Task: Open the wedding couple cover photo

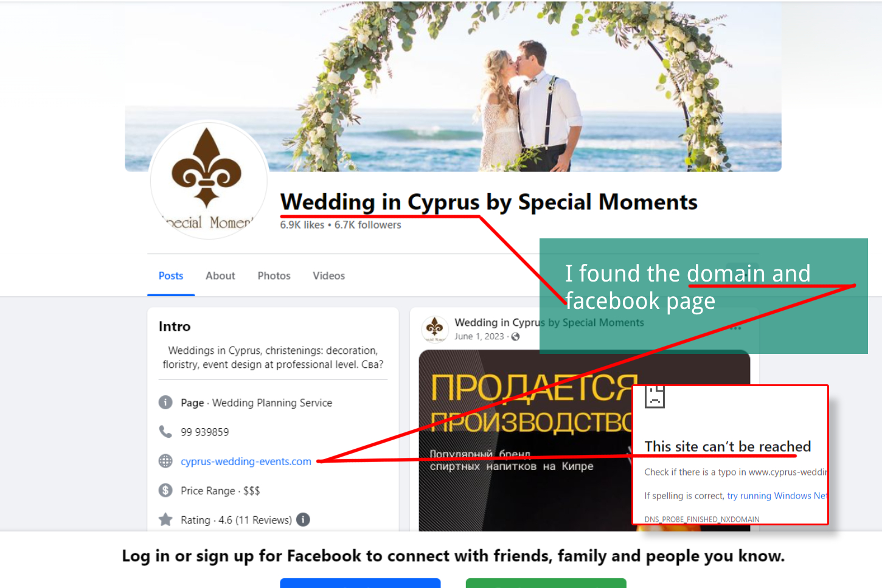Action: [453, 86]
